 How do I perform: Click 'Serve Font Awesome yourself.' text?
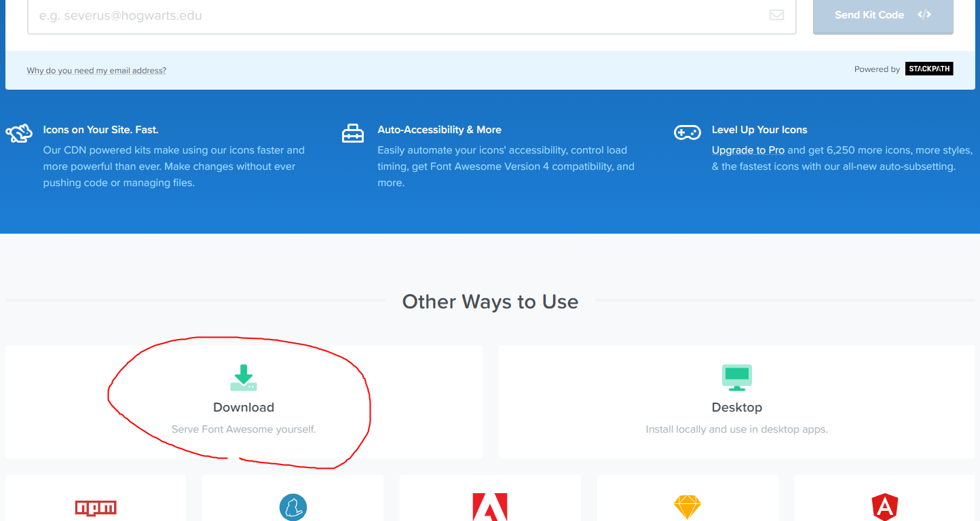pyautogui.click(x=244, y=429)
